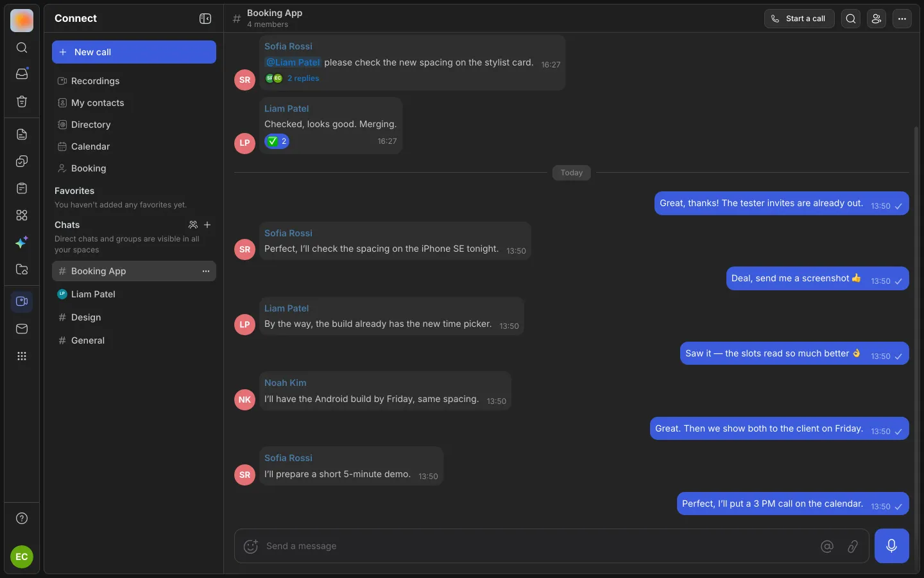Open Recordings in sidebar
Viewport: 924px width, 578px height.
tap(134, 81)
